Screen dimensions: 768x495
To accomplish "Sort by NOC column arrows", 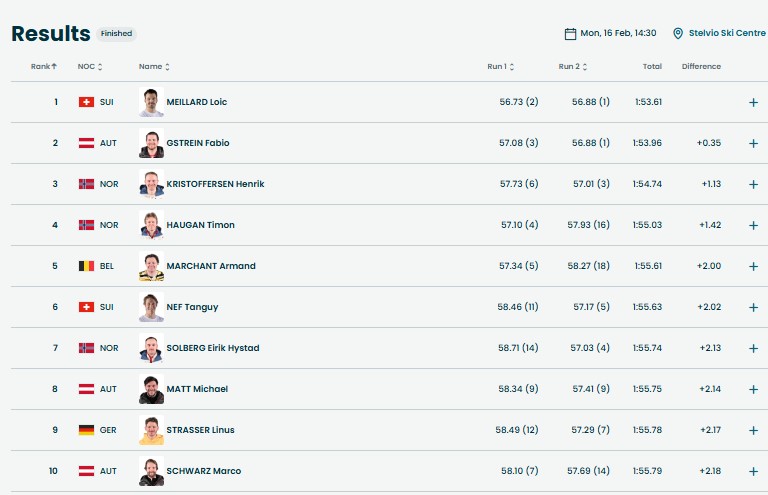I will (x=90, y=66).
